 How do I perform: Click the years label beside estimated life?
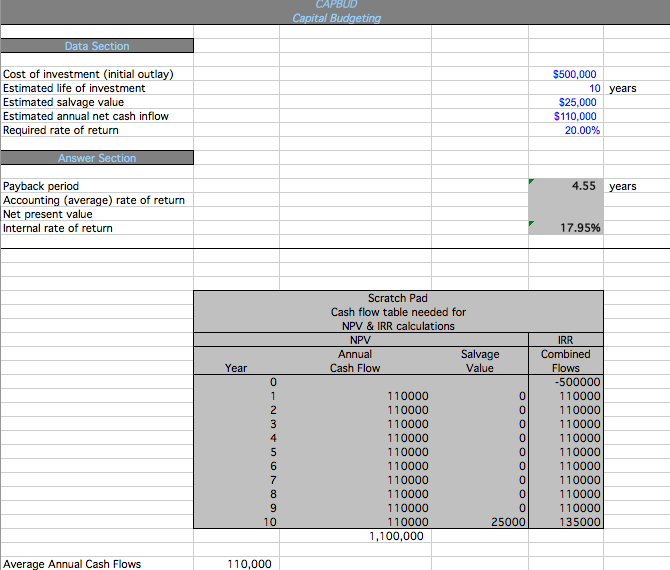623,88
